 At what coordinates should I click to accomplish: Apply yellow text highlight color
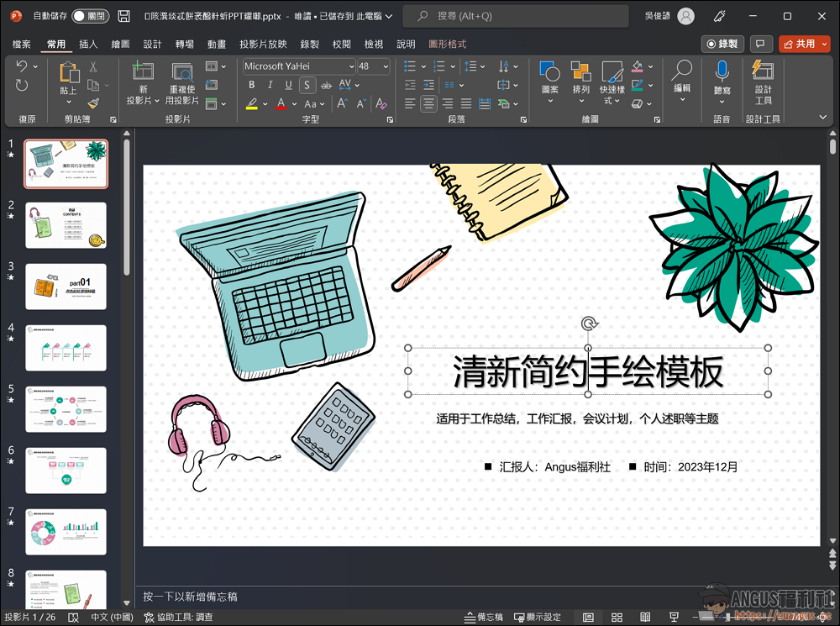(252, 103)
